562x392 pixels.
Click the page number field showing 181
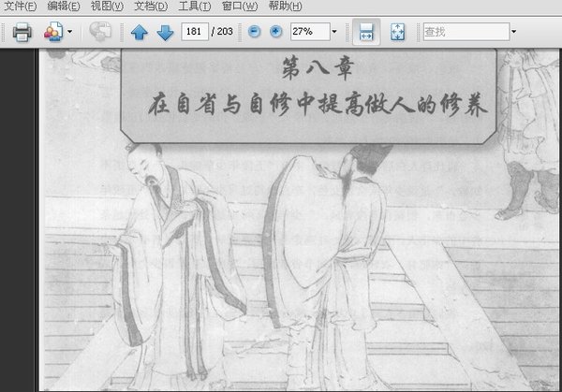[x=195, y=32]
